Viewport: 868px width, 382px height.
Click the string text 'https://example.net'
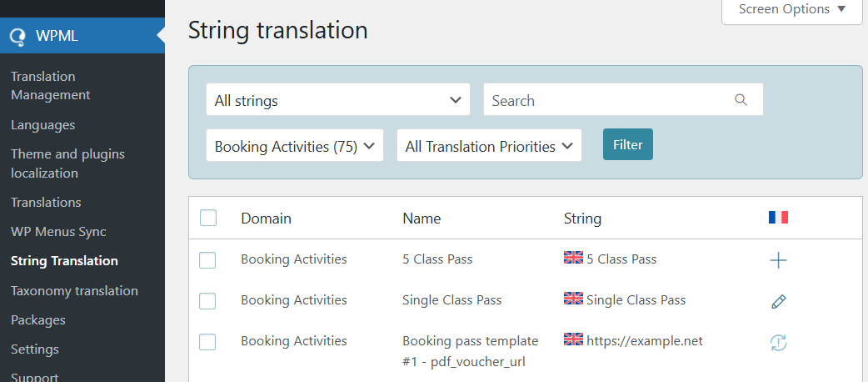pyautogui.click(x=645, y=340)
